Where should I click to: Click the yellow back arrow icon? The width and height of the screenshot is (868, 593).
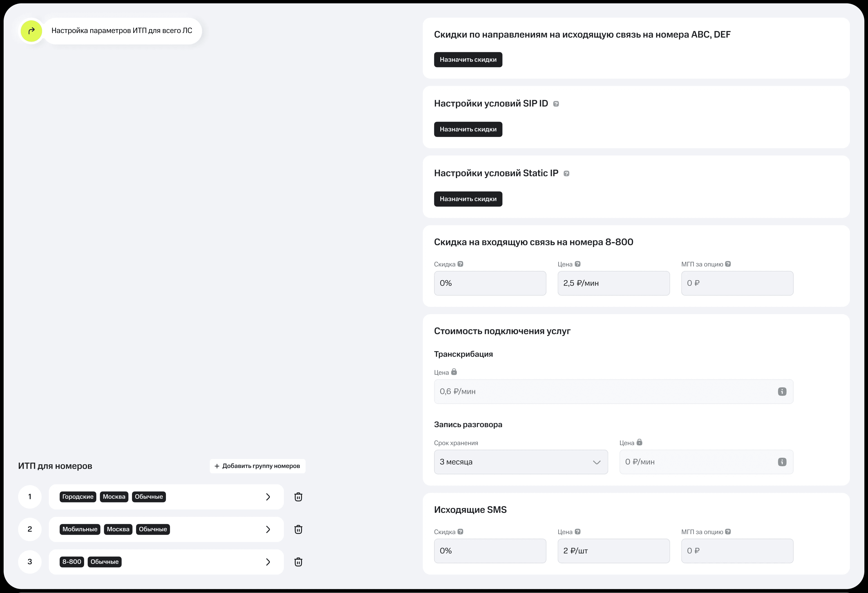point(31,31)
